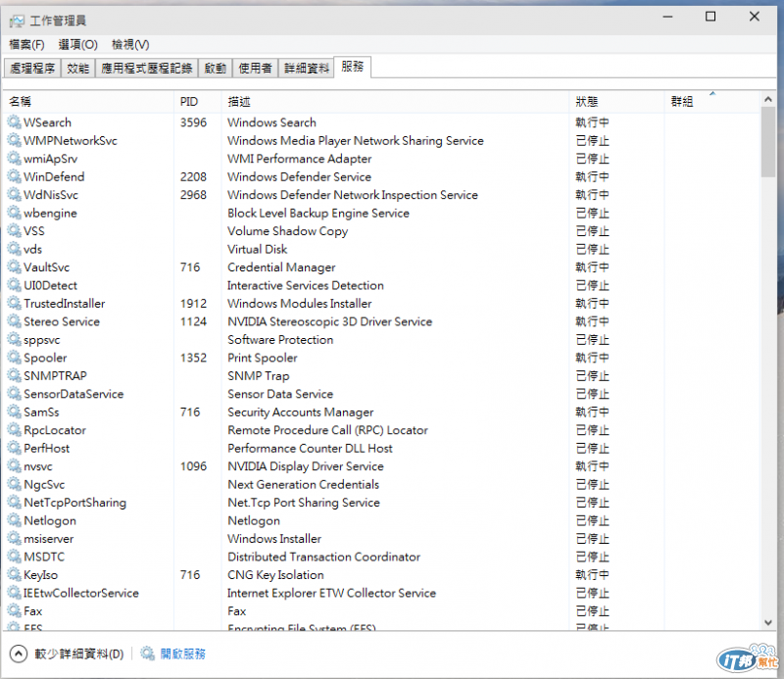Click the gear icon beside nvsvc
The width and height of the screenshot is (784, 679).
pos(14,466)
